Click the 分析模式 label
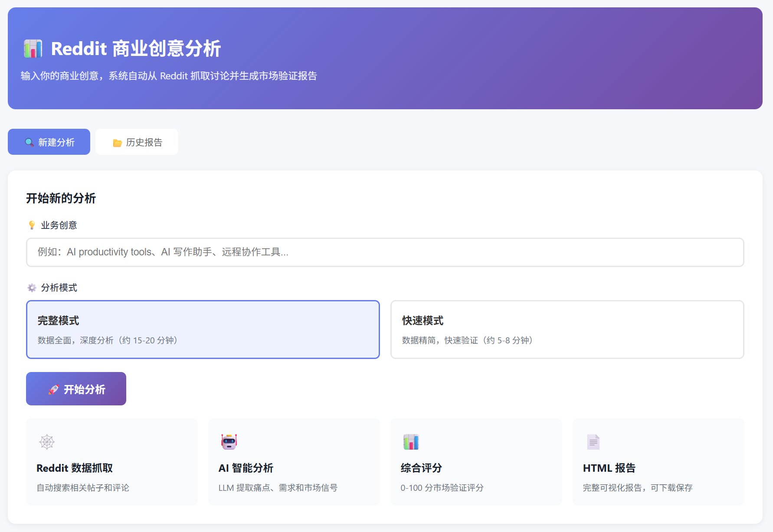This screenshot has width=773, height=532. tap(59, 287)
